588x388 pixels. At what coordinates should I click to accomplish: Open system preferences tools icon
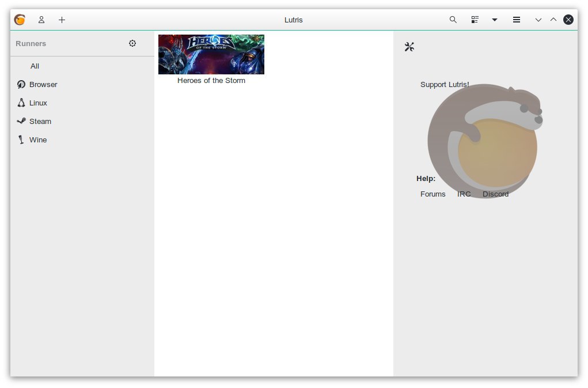point(409,47)
